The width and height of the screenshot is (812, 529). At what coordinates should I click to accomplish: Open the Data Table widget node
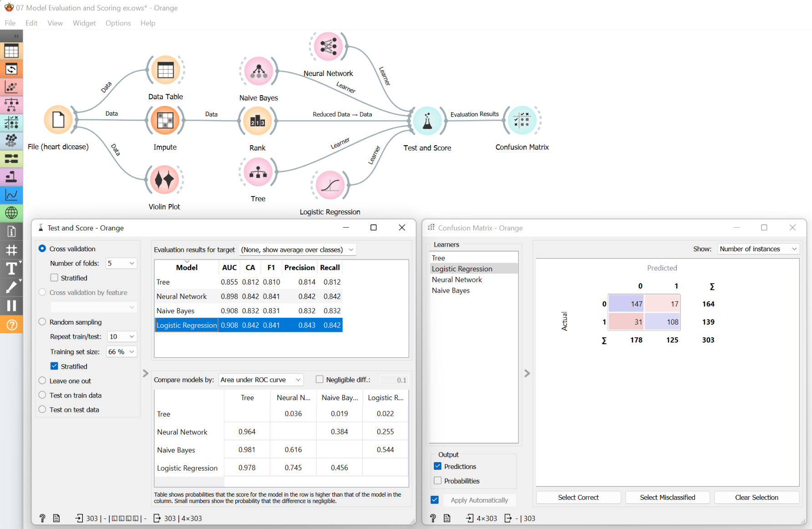tap(165, 70)
